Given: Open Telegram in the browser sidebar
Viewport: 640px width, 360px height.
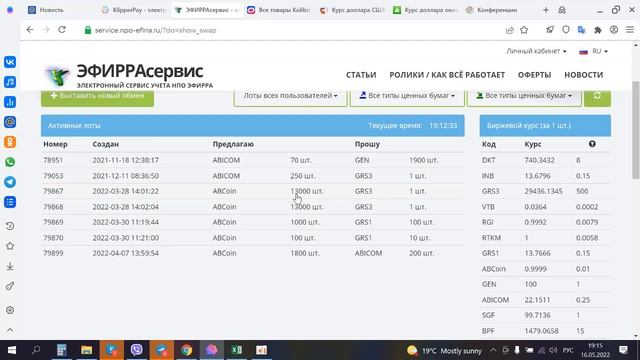Looking at the screenshot, I should 10,182.
